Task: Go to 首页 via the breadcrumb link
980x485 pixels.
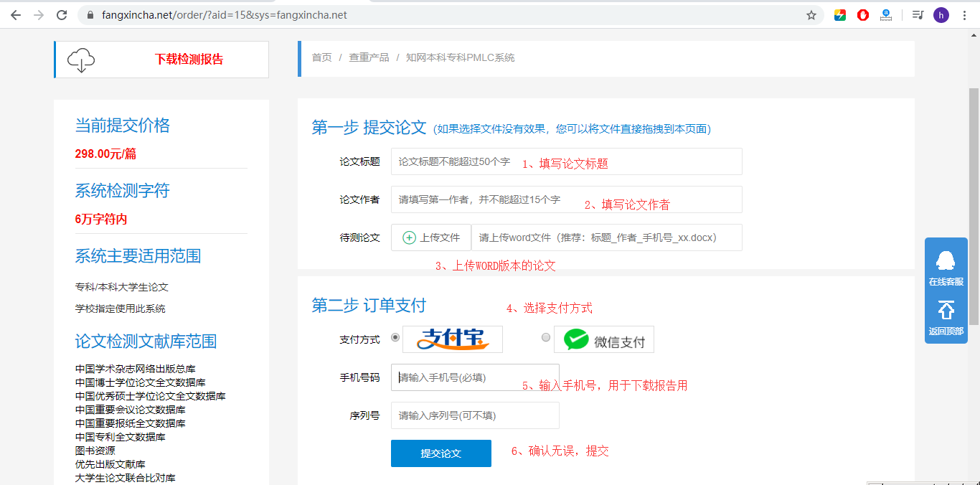Action: click(x=321, y=58)
